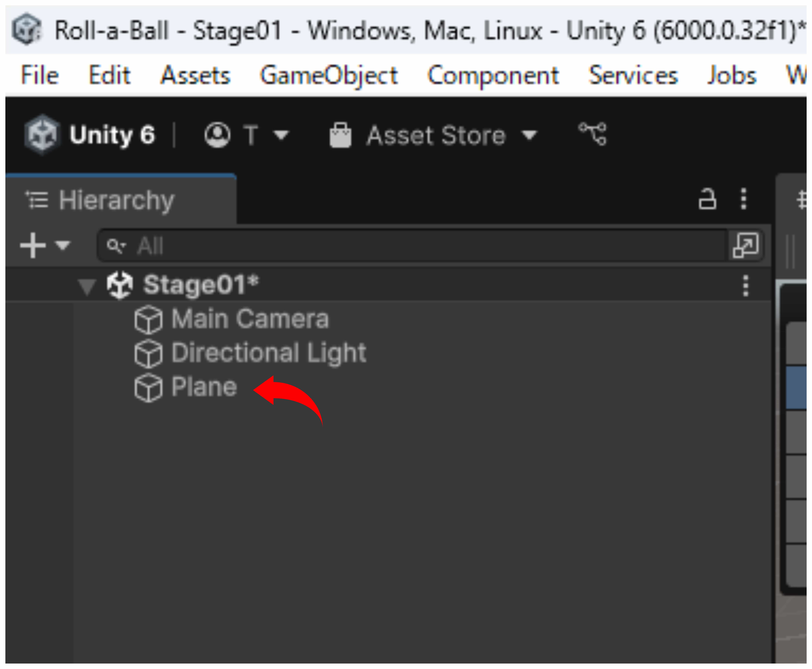Open the version control branch icon
812x669 pixels.
click(592, 134)
